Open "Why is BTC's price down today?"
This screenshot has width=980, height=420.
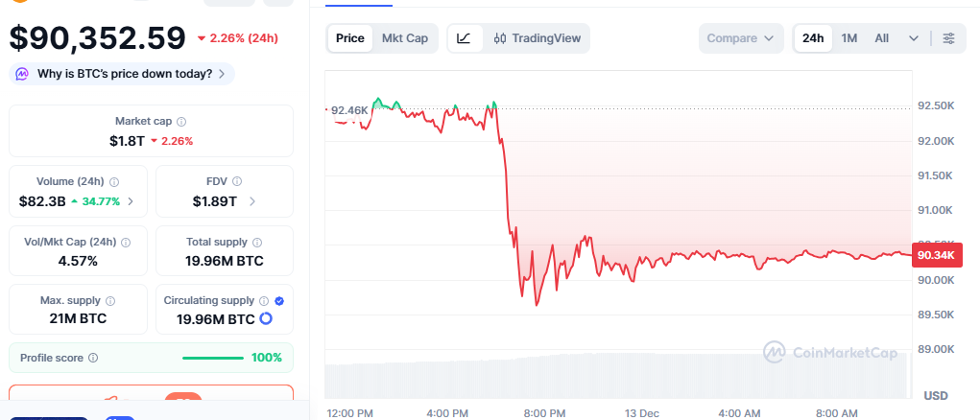(x=123, y=74)
